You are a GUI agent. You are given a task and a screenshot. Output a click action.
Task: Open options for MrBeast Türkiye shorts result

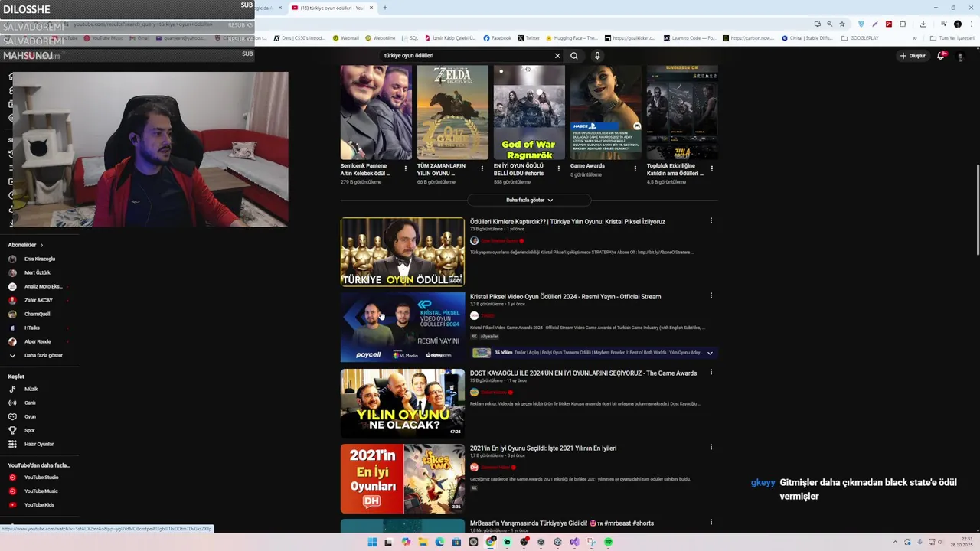[x=710, y=522]
